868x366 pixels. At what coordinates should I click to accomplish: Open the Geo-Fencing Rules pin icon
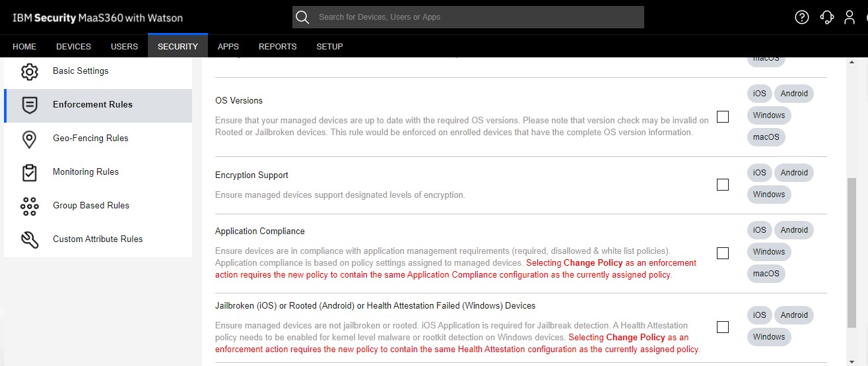coord(29,138)
